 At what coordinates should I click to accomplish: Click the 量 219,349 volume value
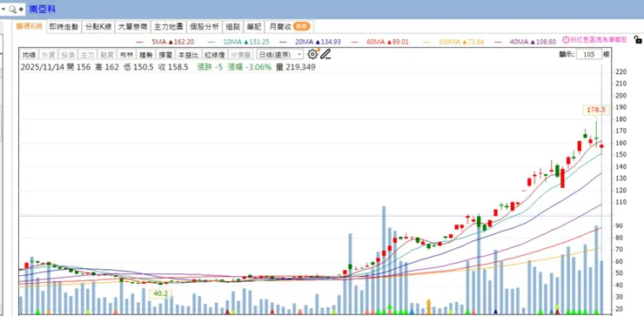[x=296, y=67]
